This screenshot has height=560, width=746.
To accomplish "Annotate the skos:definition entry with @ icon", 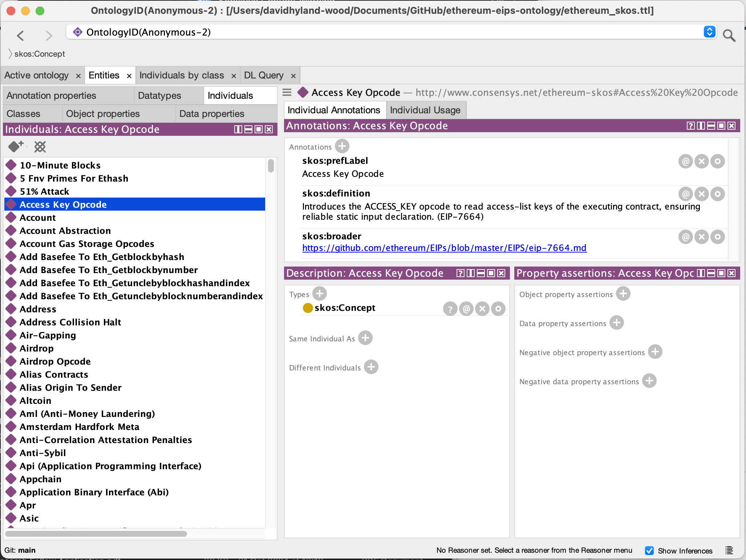I will [x=685, y=194].
